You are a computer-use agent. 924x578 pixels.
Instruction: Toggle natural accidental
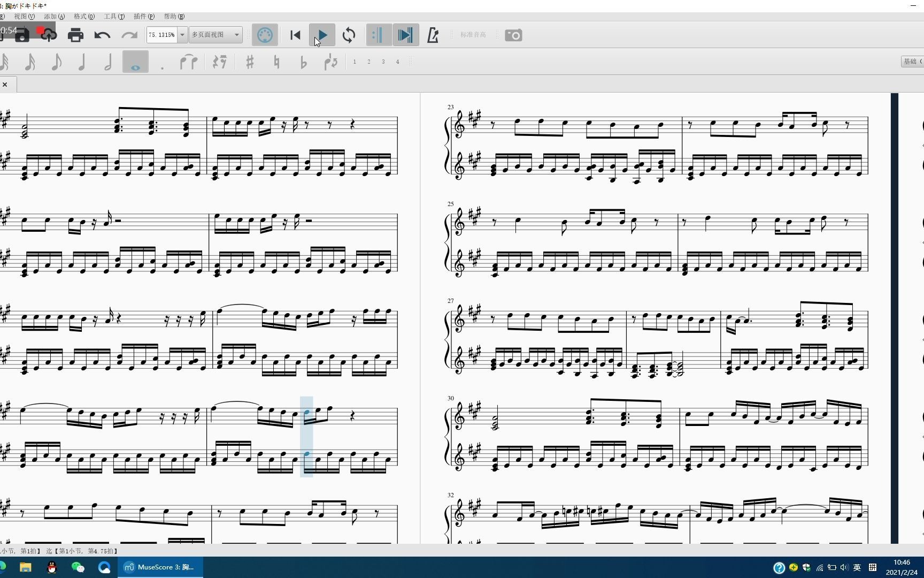pos(276,62)
